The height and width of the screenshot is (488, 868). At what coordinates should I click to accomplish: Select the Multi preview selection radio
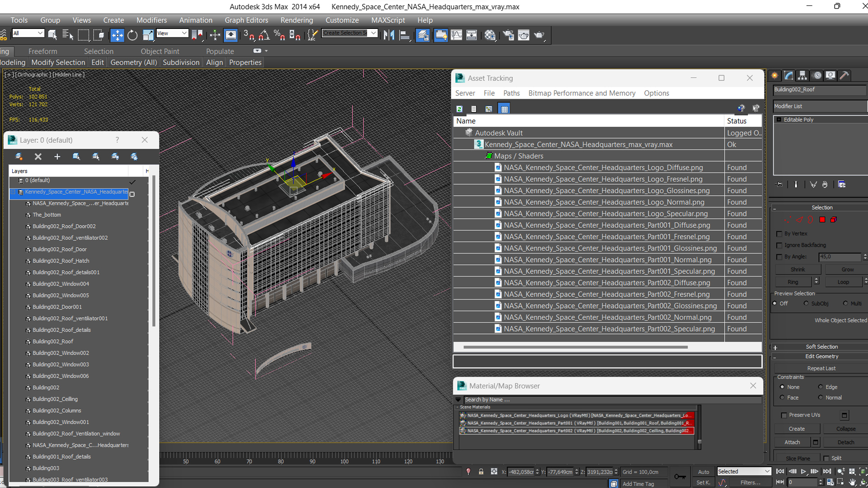coord(845,303)
